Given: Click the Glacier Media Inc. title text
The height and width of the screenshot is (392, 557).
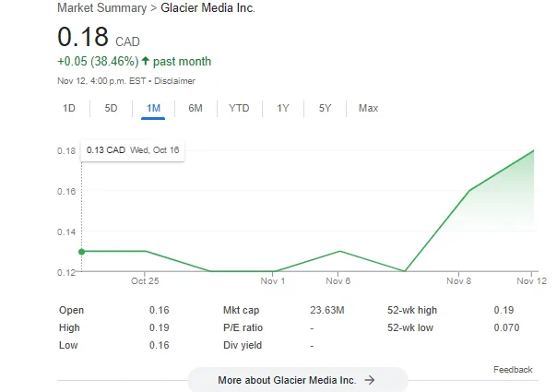Looking at the screenshot, I should (x=207, y=7).
